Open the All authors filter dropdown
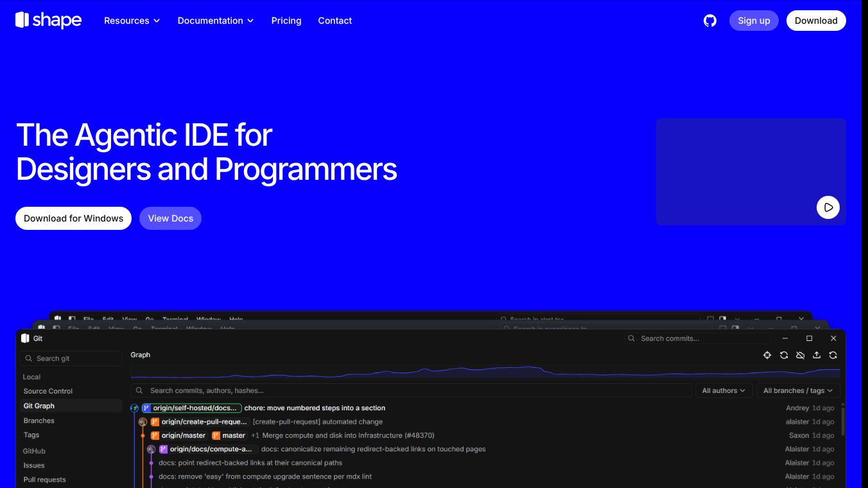 click(724, 390)
